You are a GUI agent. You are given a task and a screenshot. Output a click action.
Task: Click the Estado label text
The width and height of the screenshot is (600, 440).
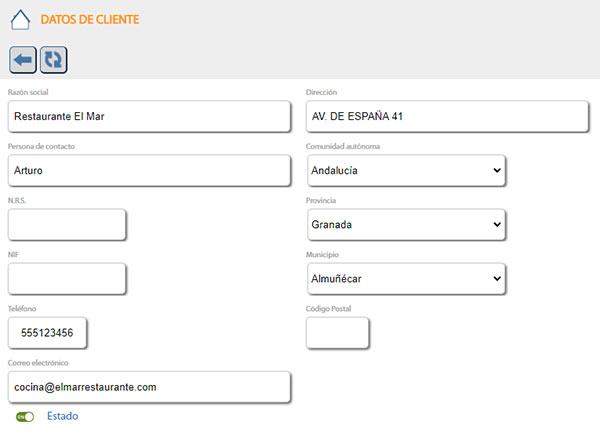(x=63, y=416)
